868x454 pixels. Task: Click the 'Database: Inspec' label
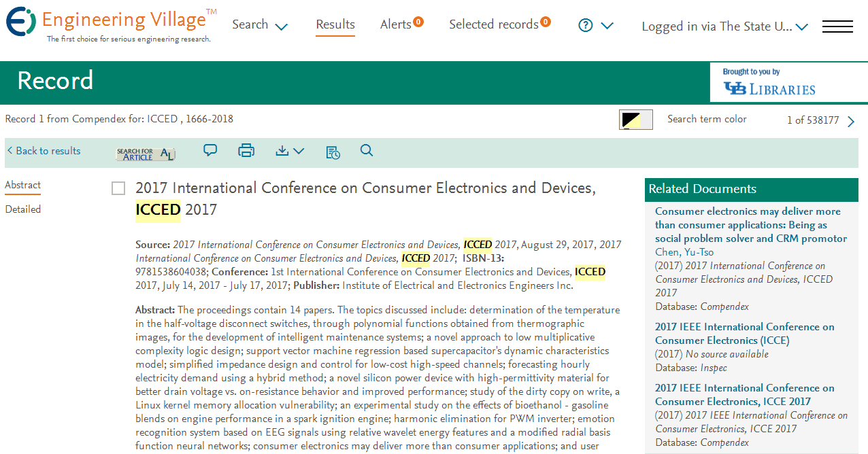(x=691, y=368)
